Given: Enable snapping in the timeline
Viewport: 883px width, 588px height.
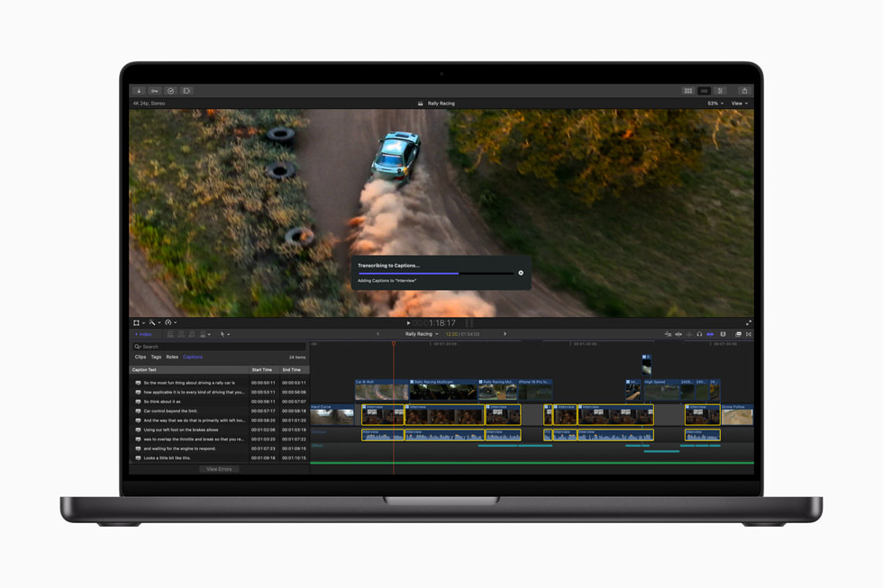Looking at the screenshot, I should (x=710, y=333).
